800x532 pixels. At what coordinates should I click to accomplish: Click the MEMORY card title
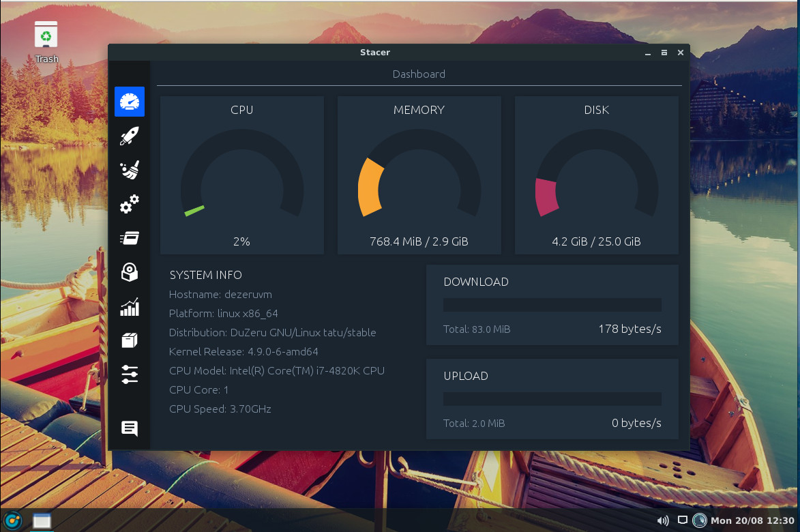click(x=419, y=110)
